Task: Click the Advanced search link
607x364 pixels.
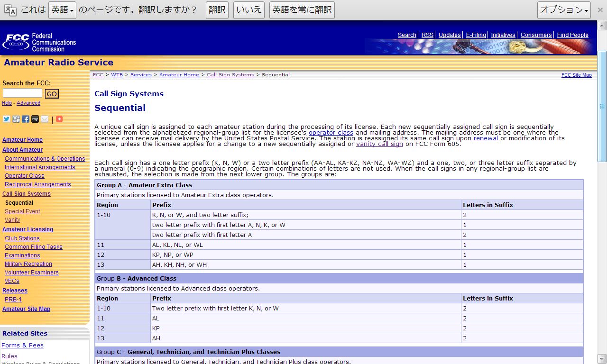Action: point(28,103)
